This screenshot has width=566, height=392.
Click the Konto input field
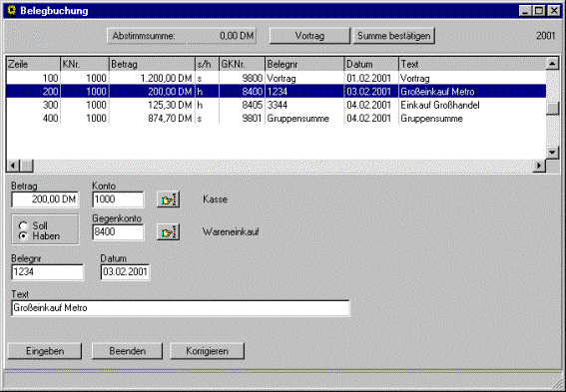click(118, 199)
